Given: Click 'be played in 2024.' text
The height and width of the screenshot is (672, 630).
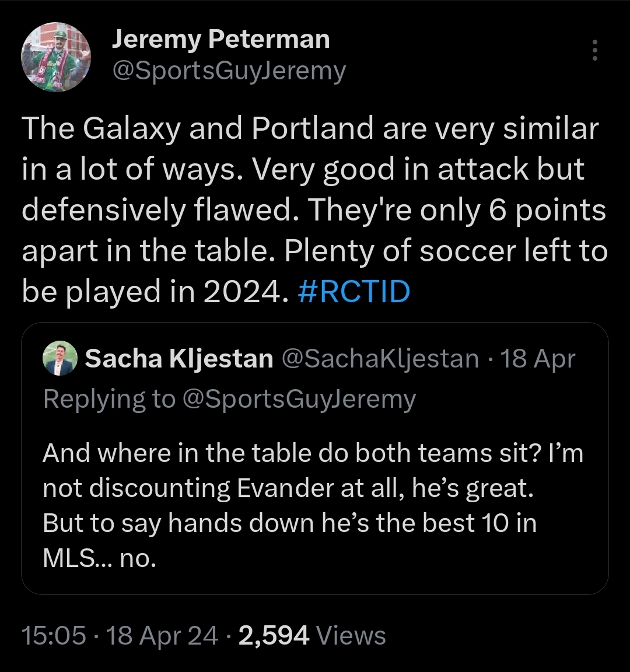Looking at the screenshot, I should pyautogui.click(x=155, y=292).
